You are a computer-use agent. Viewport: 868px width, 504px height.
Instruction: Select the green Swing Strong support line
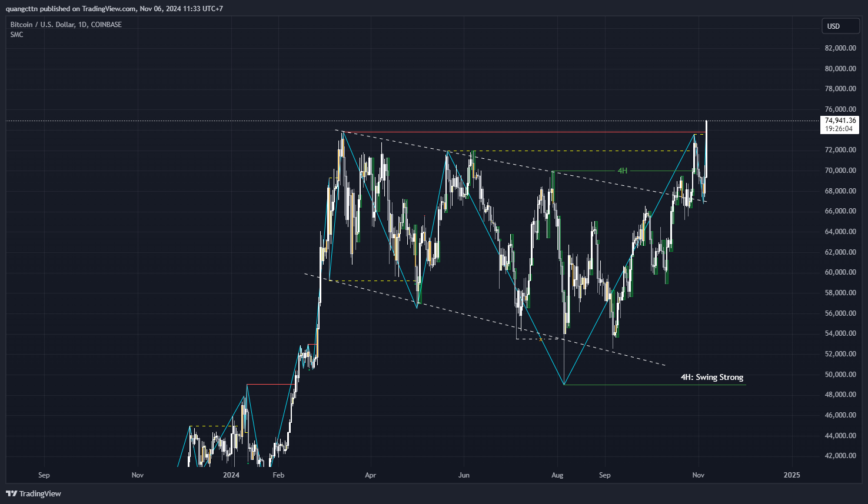(x=655, y=385)
